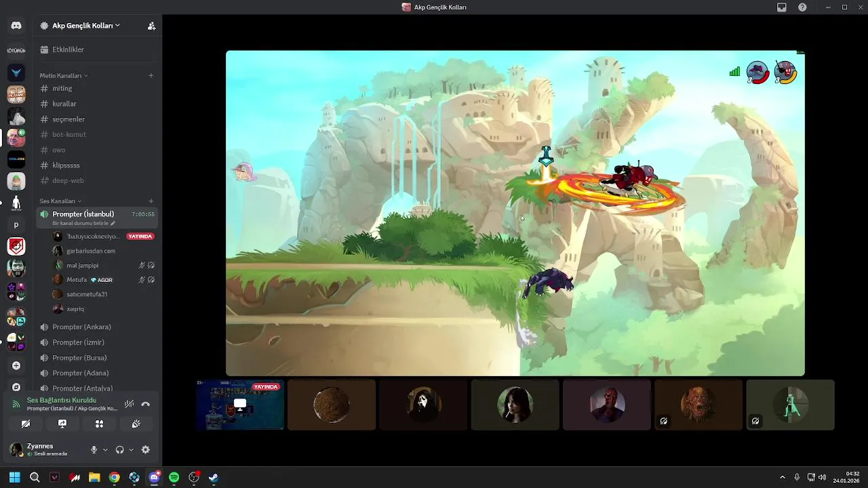Open taskbar clock showing 04:32

click(847, 477)
